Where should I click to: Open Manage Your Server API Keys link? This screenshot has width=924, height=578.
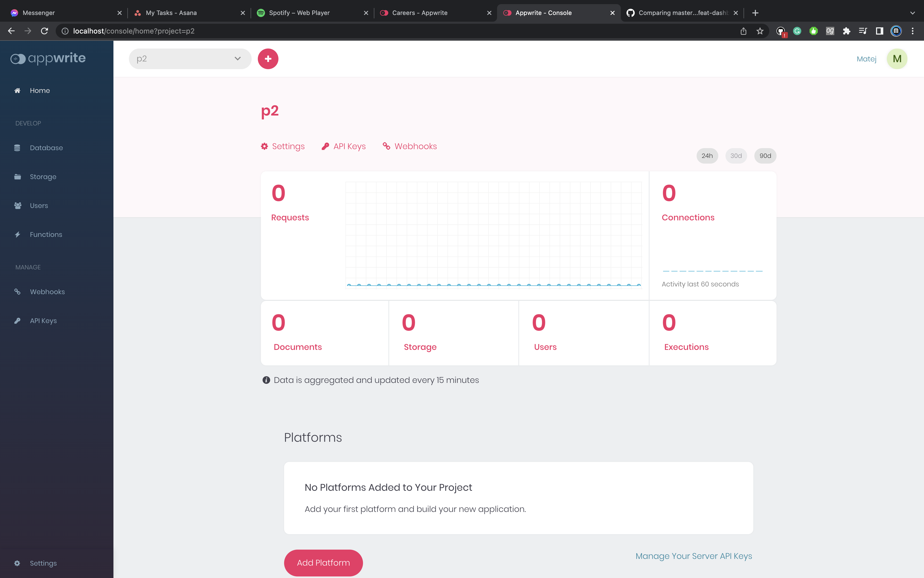694,556
